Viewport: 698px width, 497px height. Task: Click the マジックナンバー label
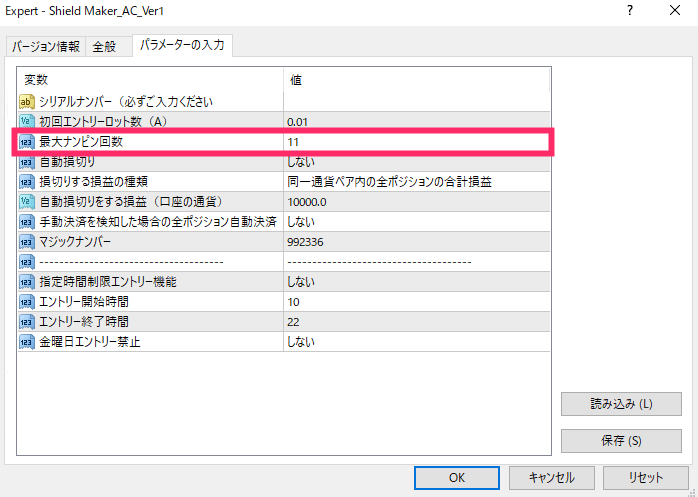(75, 242)
